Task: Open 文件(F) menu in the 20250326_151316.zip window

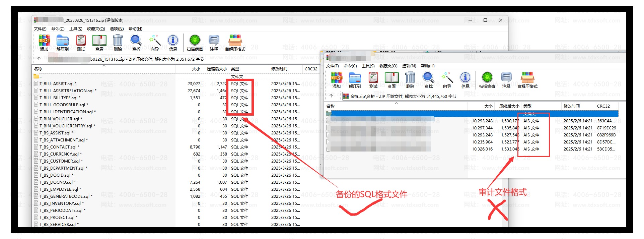Action: [40, 29]
